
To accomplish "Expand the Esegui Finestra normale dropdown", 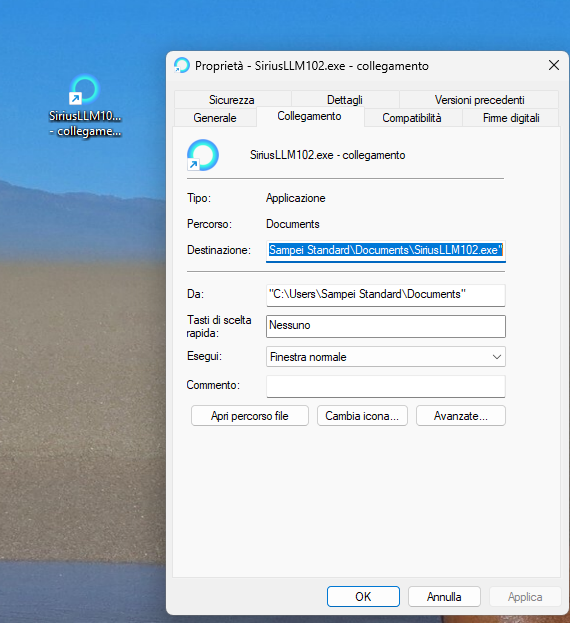I will tap(386, 357).
